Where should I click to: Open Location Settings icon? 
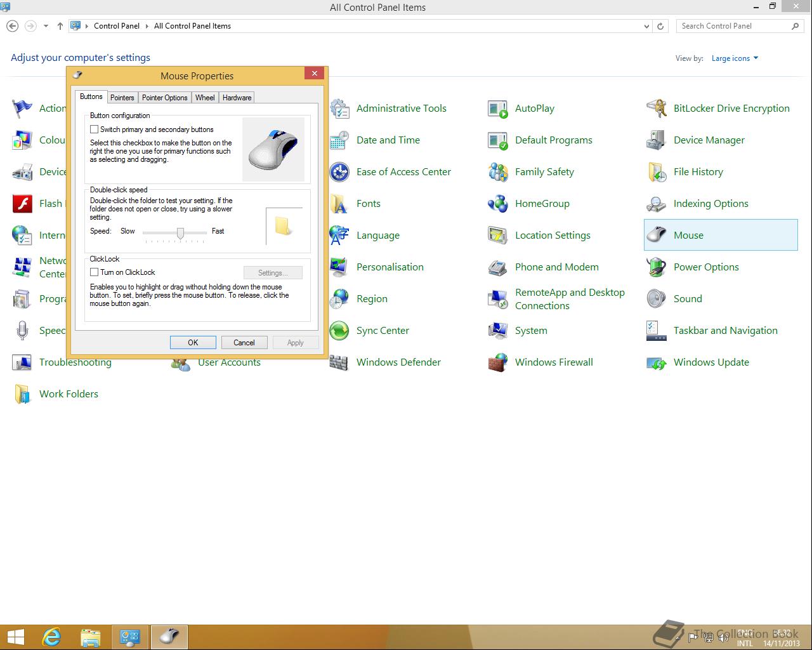[498, 235]
